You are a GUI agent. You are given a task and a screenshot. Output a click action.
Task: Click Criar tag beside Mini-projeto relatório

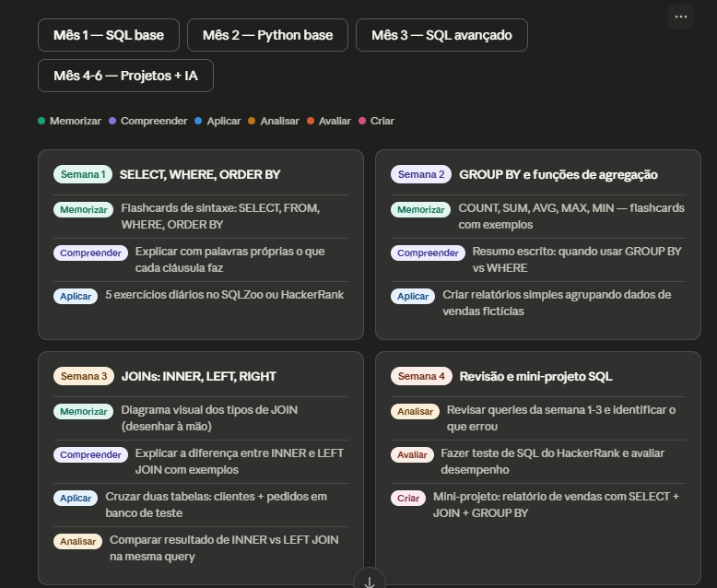click(x=408, y=498)
